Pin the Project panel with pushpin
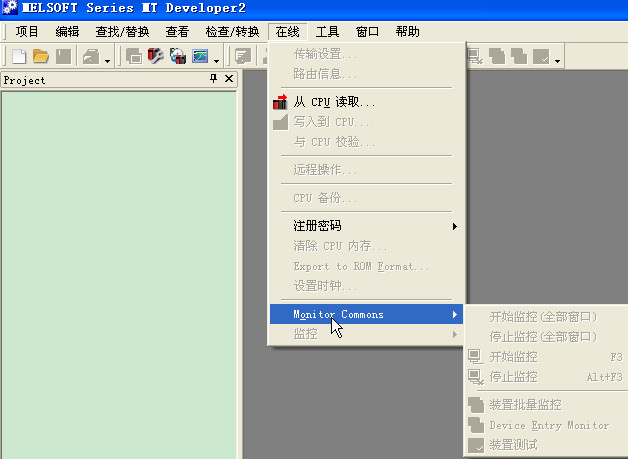Screen dimensions: 628x459 (213, 79)
